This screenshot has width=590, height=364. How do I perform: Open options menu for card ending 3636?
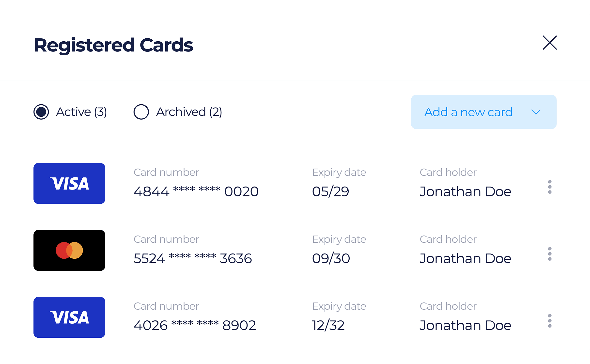click(550, 254)
